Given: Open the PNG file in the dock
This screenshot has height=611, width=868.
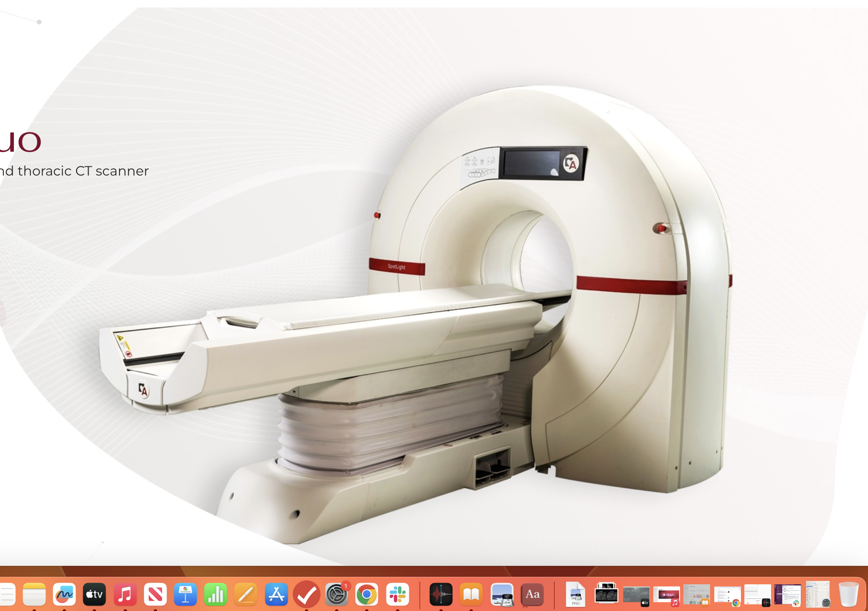Looking at the screenshot, I should point(576,594).
